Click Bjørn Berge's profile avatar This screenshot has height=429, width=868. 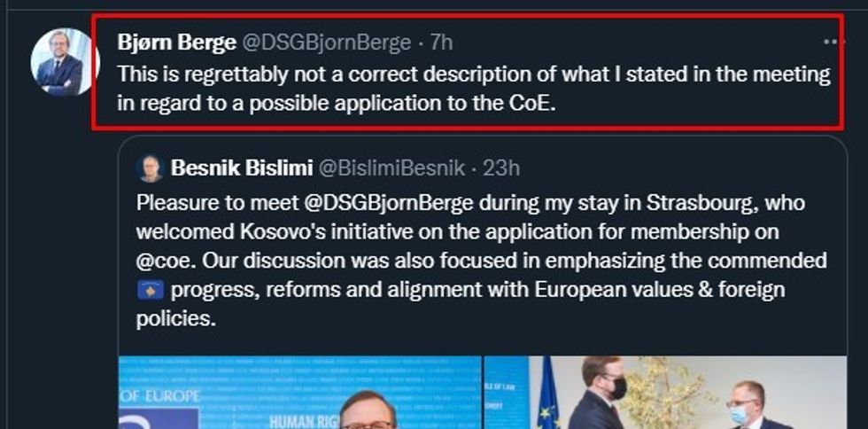pyautogui.click(x=65, y=62)
